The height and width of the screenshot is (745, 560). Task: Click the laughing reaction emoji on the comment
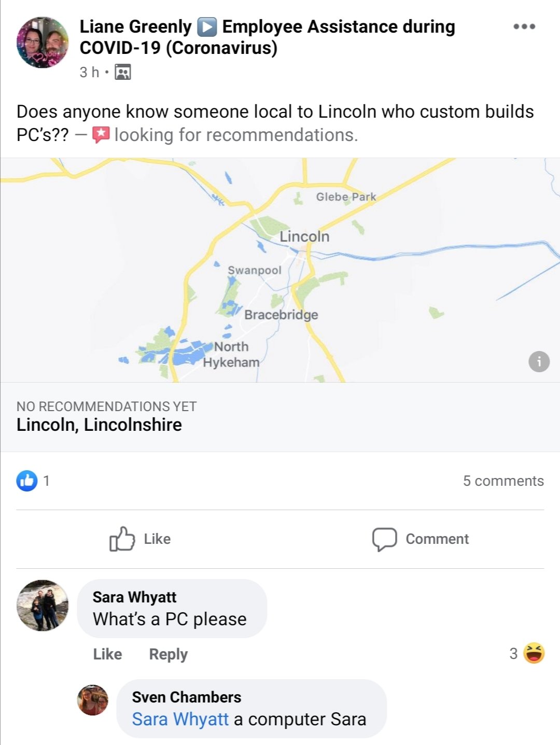[x=534, y=653]
